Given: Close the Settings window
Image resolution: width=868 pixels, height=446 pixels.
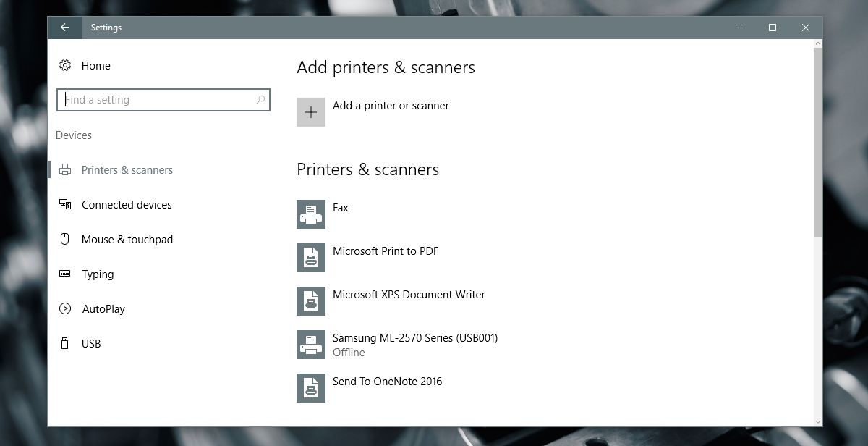Looking at the screenshot, I should click(x=806, y=28).
